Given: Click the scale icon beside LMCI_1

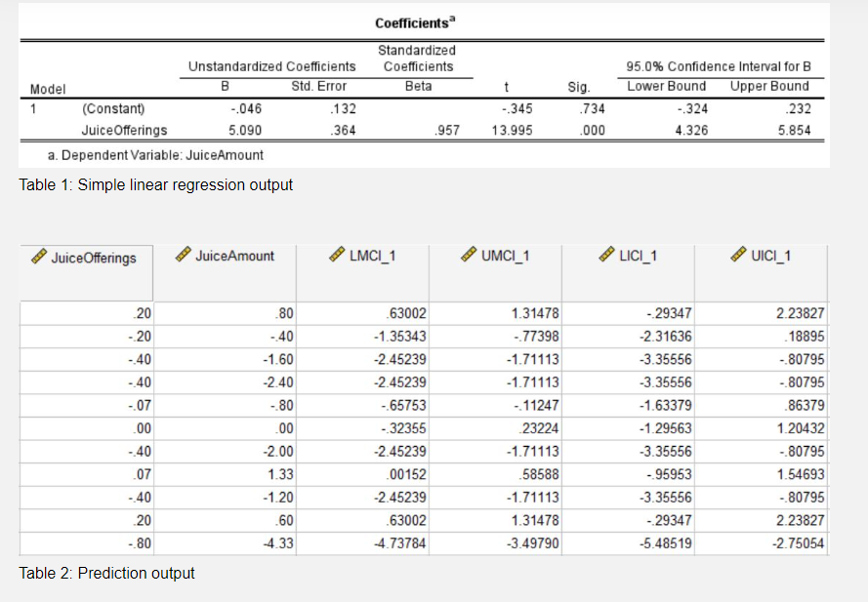Looking at the screenshot, I should [x=337, y=255].
